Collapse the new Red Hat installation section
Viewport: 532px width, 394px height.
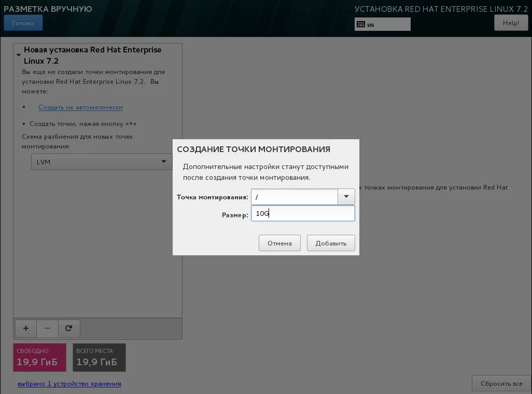point(18,55)
